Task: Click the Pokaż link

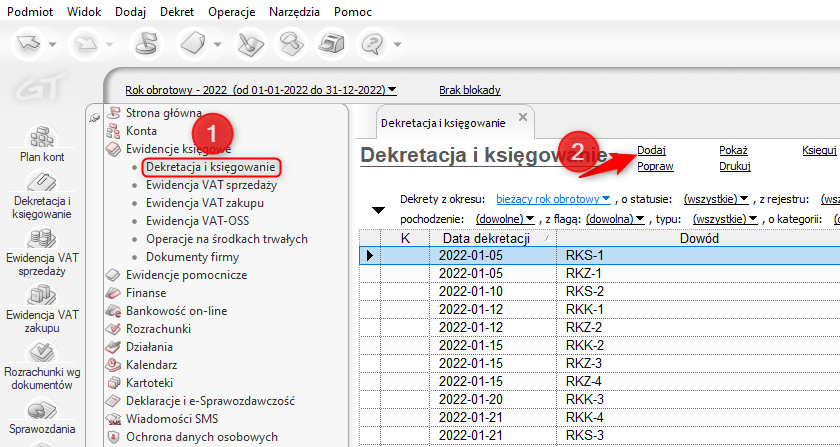Action: click(733, 151)
